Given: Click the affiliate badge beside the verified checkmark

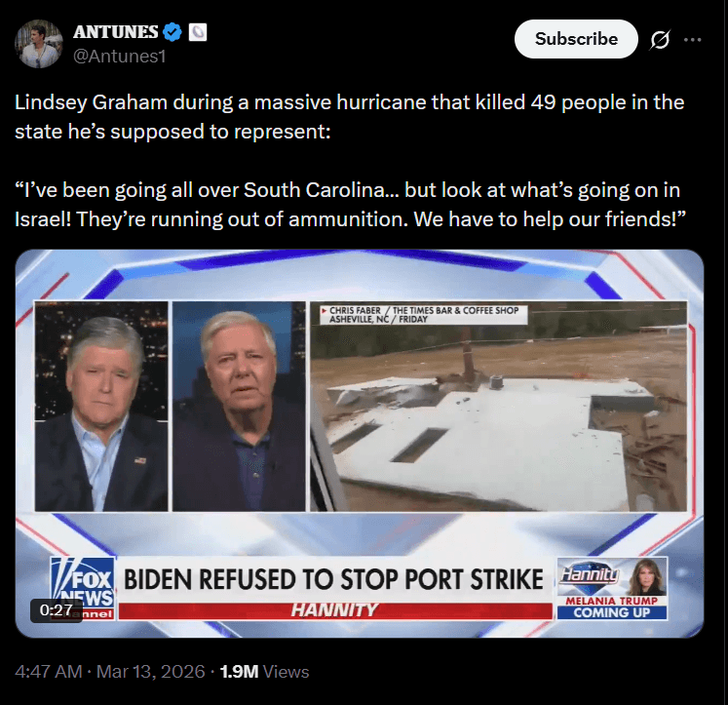Looking at the screenshot, I should pos(198,32).
